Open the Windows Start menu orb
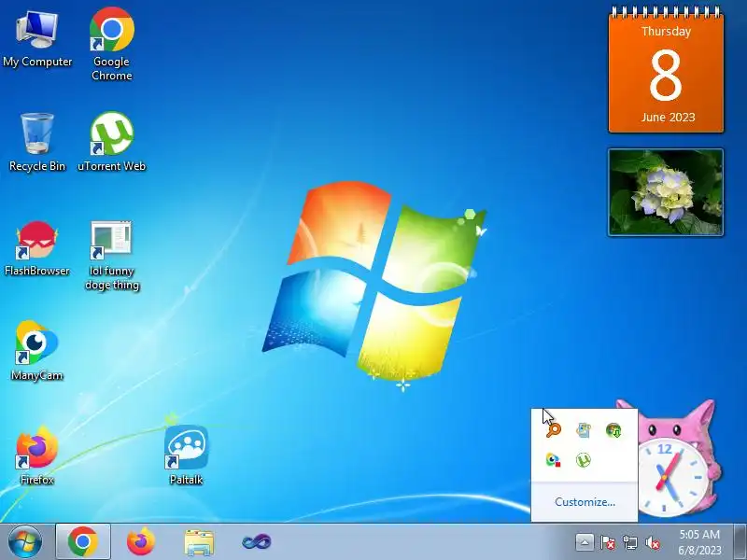 click(x=25, y=542)
